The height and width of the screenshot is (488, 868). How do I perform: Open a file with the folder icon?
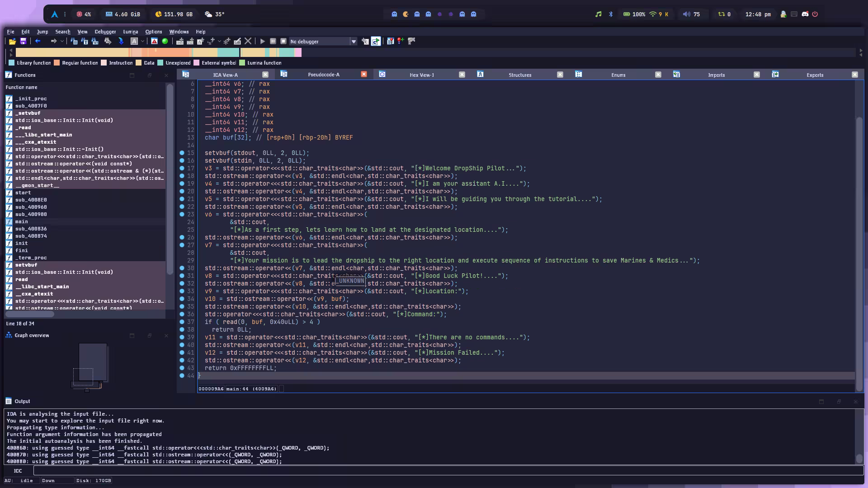(x=12, y=41)
